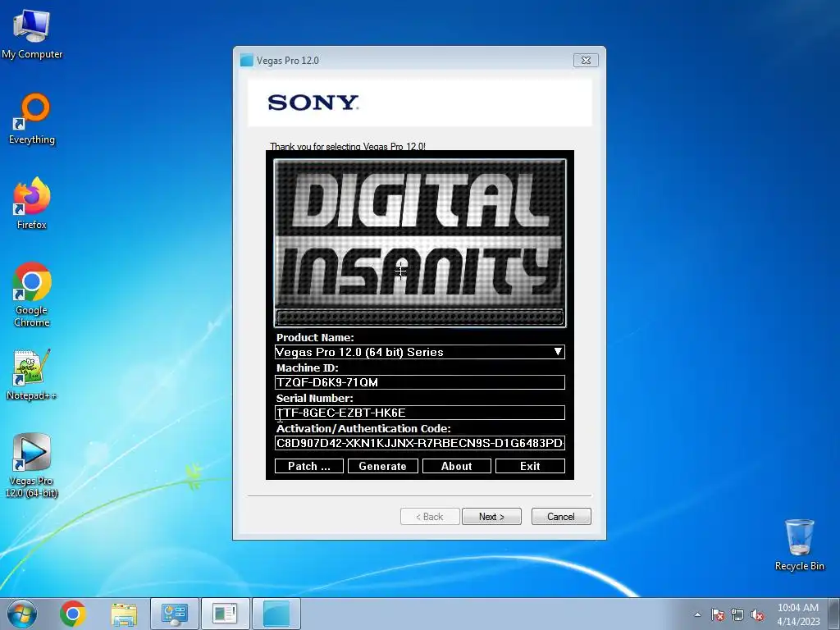Screen dimensions: 840x630
Task: Open the clock showing 10:04 AM
Action: click(798, 614)
